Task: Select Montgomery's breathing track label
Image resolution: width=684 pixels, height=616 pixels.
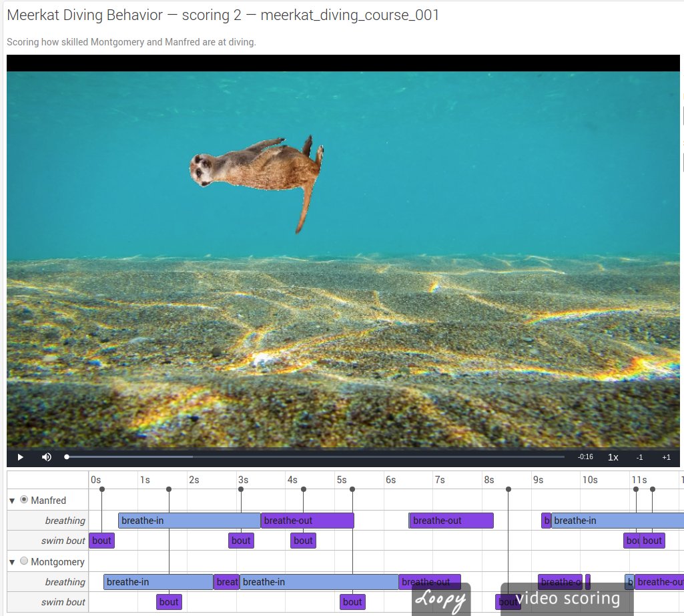Action: point(65,582)
